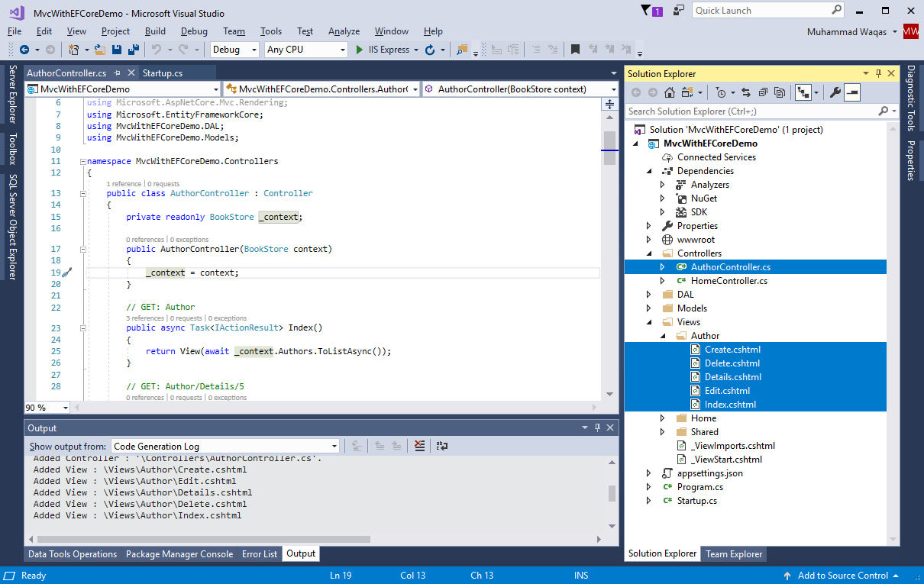924x584 pixels.
Task: Open the Properties wrench icon in Solution Explorer
Action: (x=835, y=92)
